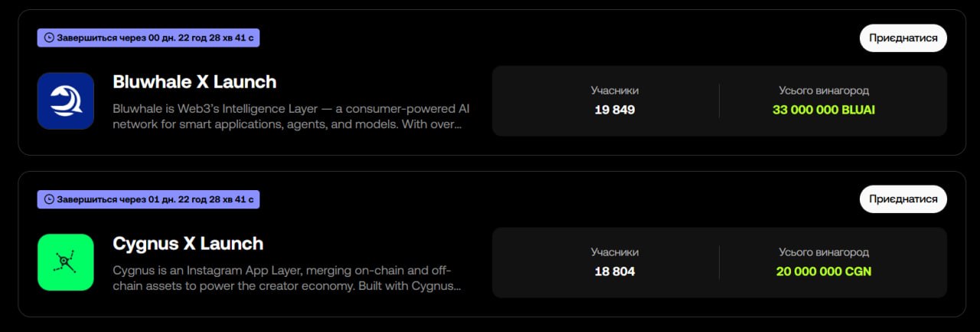Screen dimensions: 980x332
Task: Click the Cygnus countdown timer badge
Action: pos(149,199)
